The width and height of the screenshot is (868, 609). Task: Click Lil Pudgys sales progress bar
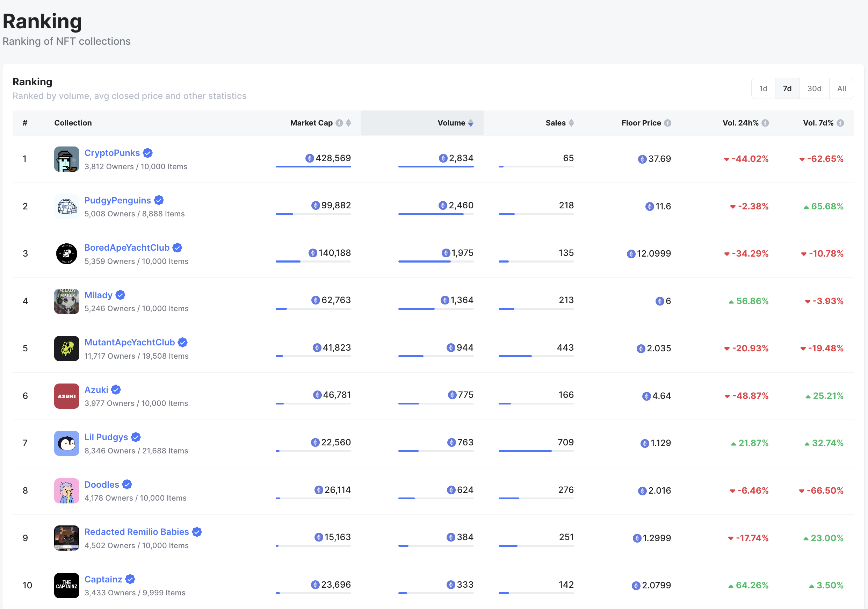(536, 451)
